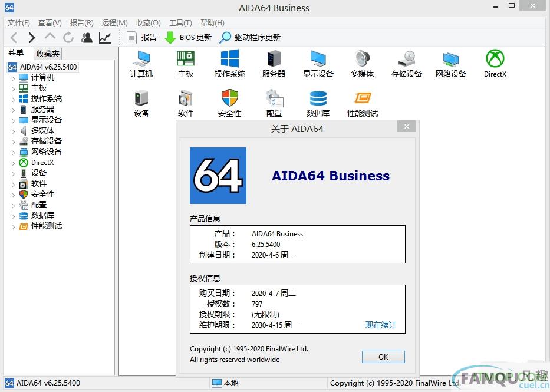Click the 现在续订 renewal link
The width and height of the screenshot is (550, 392).
(x=381, y=325)
